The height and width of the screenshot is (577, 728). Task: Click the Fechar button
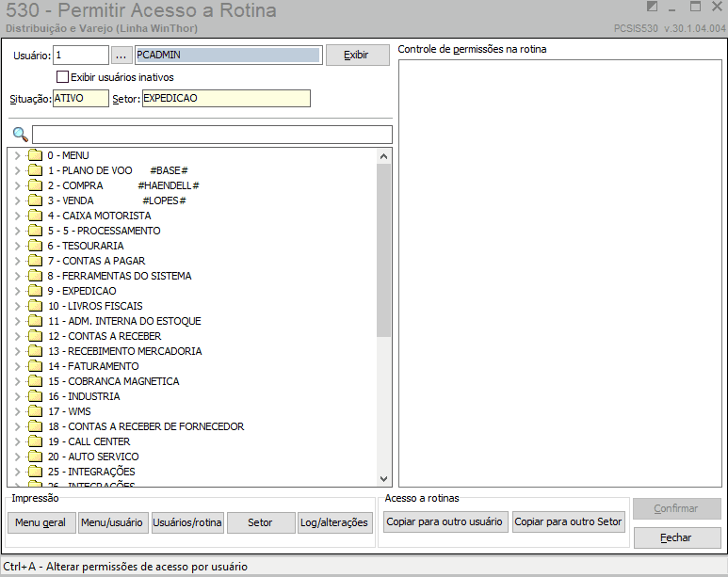(677, 537)
